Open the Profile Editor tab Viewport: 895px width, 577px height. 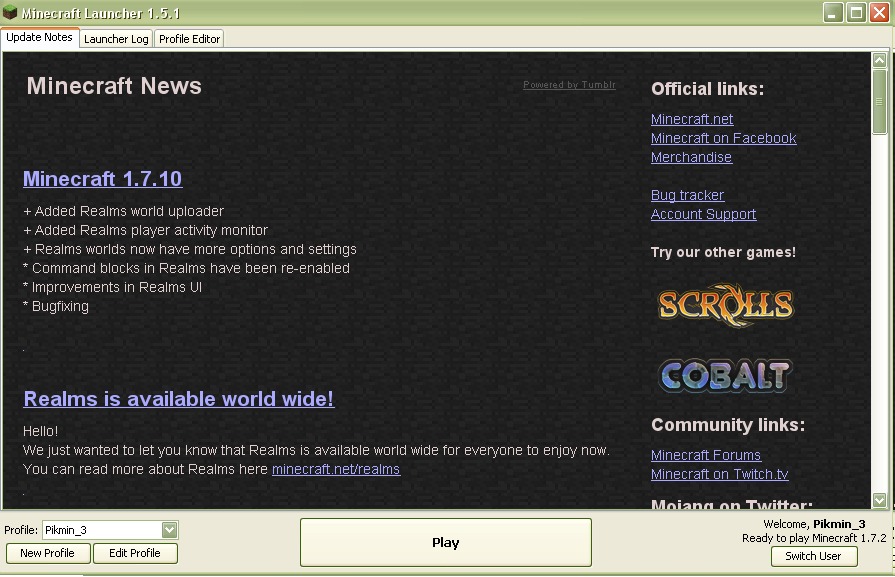click(x=189, y=39)
